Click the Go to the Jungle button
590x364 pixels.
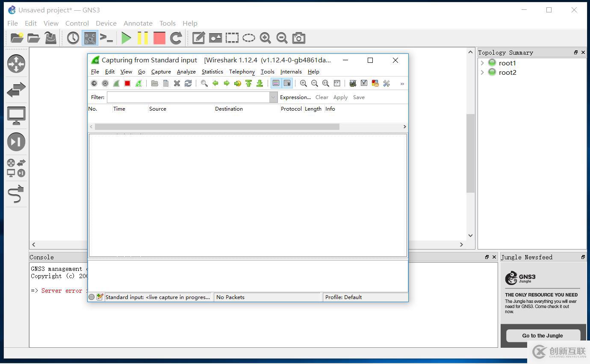click(542, 335)
